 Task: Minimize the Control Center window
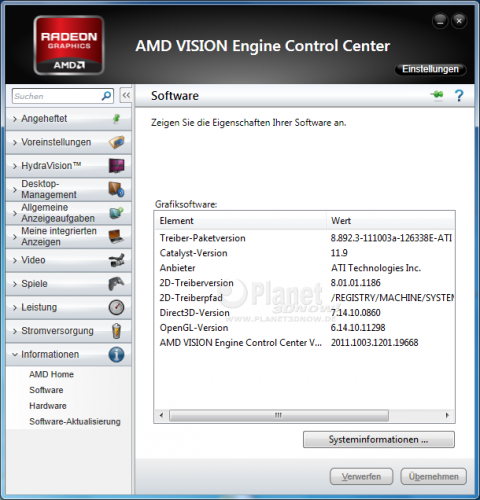[440, 21]
